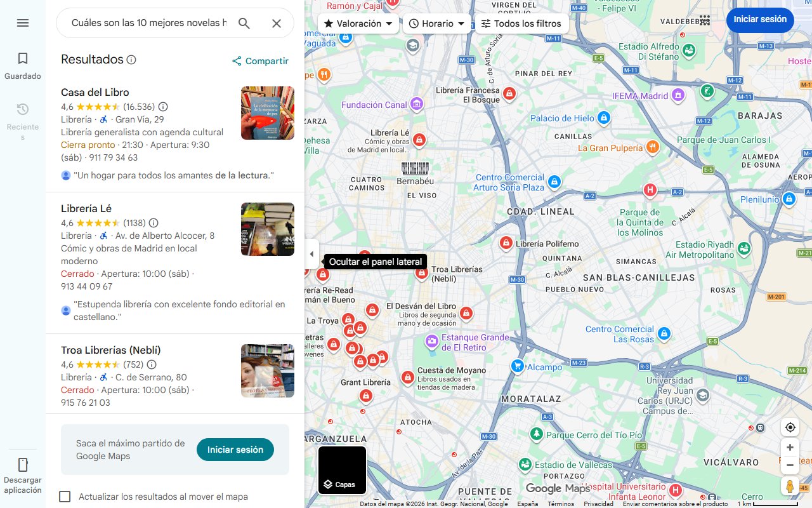Viewport: 812px width, 508px height.
Task: Open the Capas layers switcher
Action: pyautogui.click(x=342, y=470)
